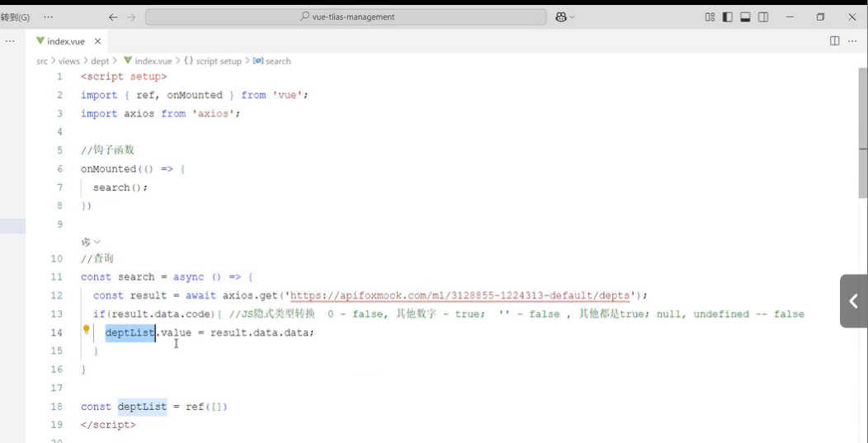Open the apifoxmock.com URL link
This screenshot has height=443, width=868.
(460, 295)
